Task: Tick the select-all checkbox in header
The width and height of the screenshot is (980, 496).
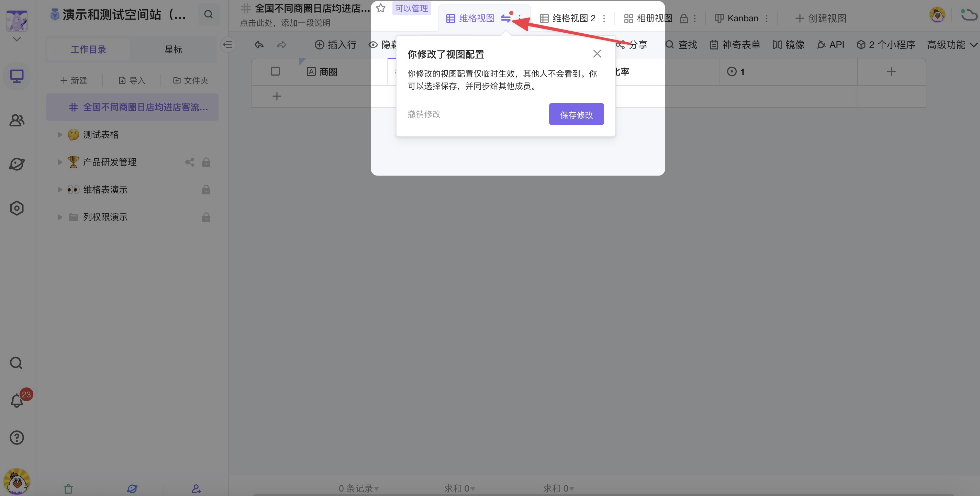Action: pos(275,71)
